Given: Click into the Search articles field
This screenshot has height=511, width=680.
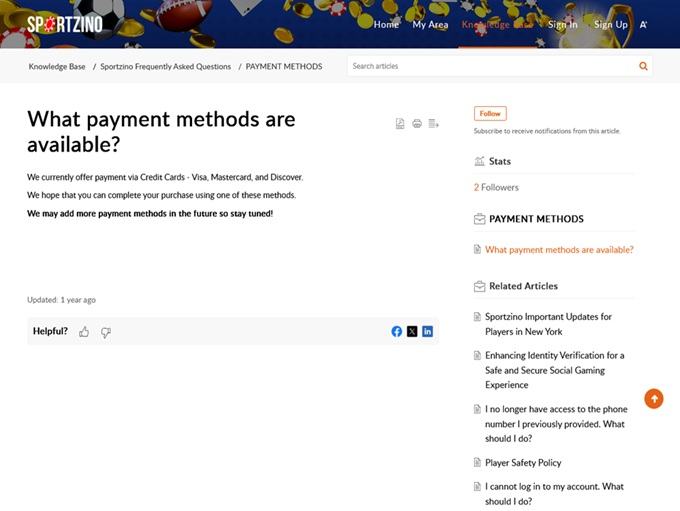Looking at the screenshot, I should [x=490, y=66].
